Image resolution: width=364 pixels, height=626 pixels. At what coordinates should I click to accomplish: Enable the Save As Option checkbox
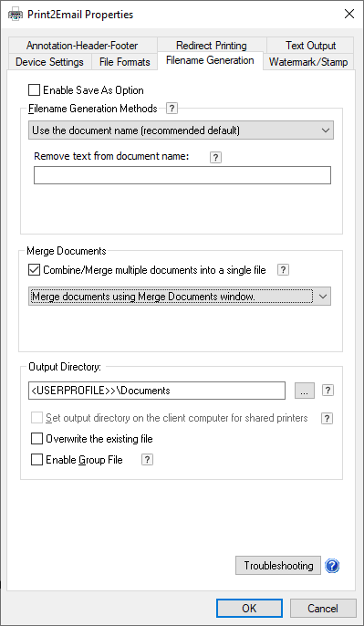(x=35, y=89)
